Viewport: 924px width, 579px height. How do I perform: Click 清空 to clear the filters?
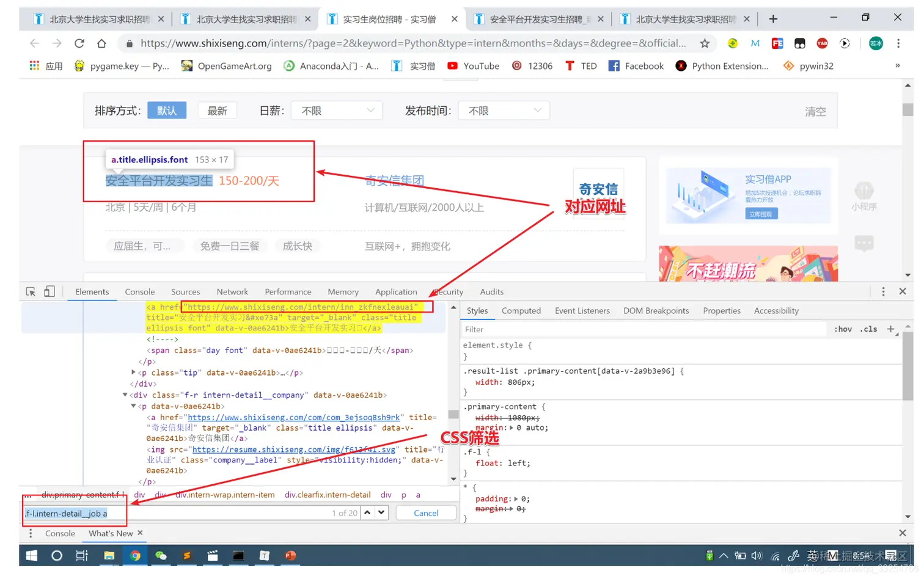click(815, 112)
